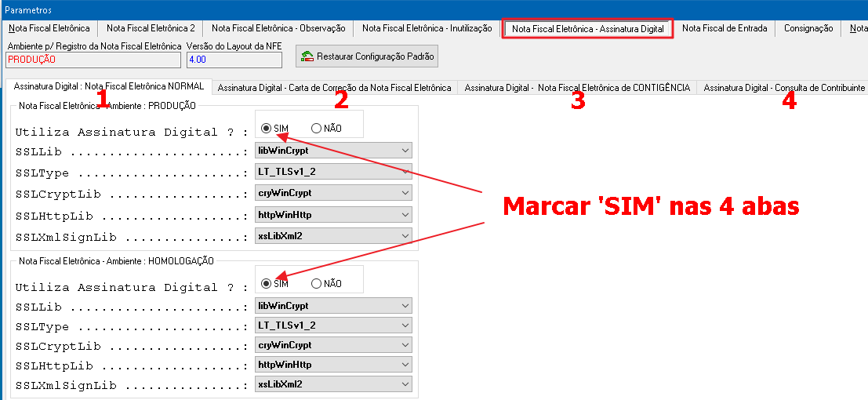The height and width of the screenshot is (400, 868).
Task: Open Consignação tab
Action: pyautogui.click(x=808, y=28)
